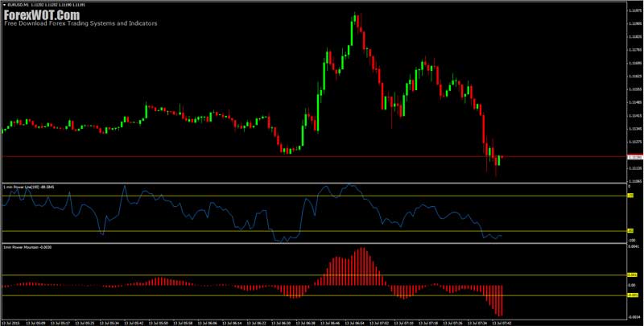Click the 1.11415 price scale label

pos(634,116)
